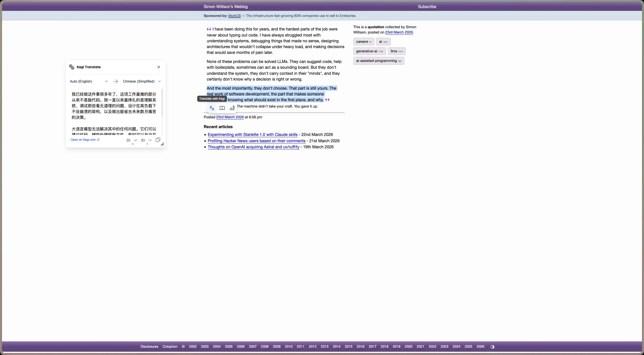This screenshot has width=644, height=355.
Task: Swap languages using the arrow icon
Action: click(116, 81)
